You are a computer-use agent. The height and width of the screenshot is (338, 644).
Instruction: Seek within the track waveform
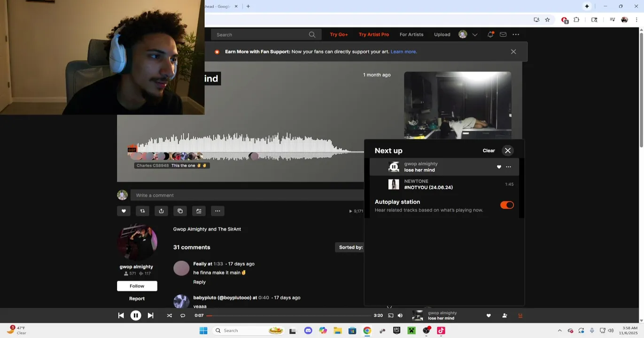pos(246,147)
